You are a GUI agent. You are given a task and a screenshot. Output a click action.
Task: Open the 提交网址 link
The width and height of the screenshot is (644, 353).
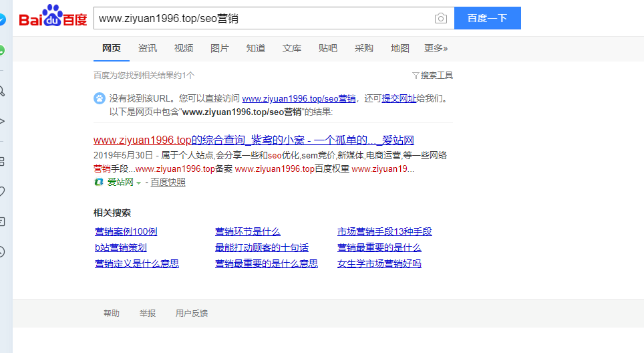(399, 99)
